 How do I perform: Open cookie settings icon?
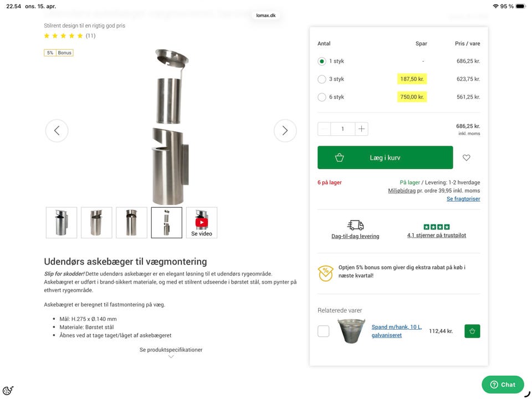(x=8, y=390)
